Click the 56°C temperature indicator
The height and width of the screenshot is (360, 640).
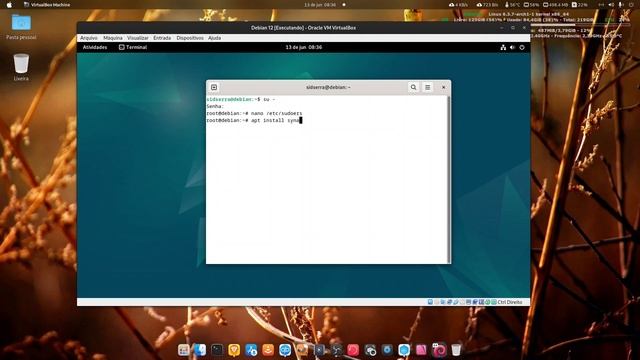pyautogui.click(x=512, y=5)
